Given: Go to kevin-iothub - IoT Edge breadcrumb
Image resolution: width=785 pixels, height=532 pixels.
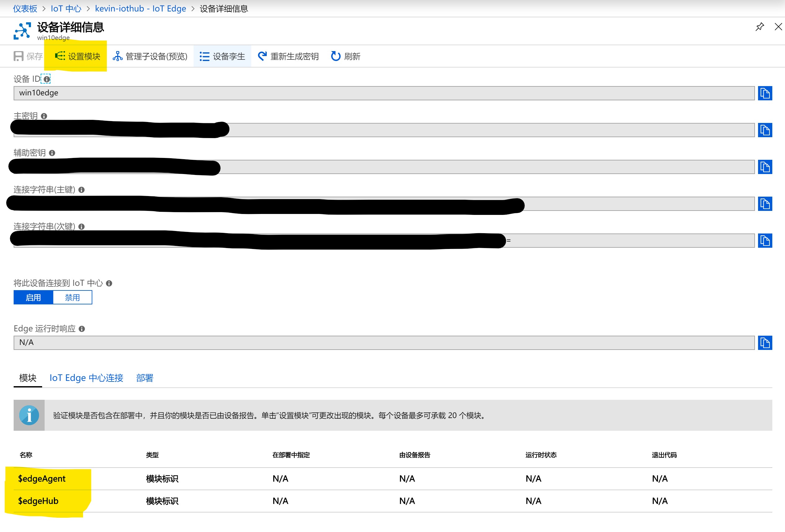Looking at the screenshot, I should click(x=141, y=8).
